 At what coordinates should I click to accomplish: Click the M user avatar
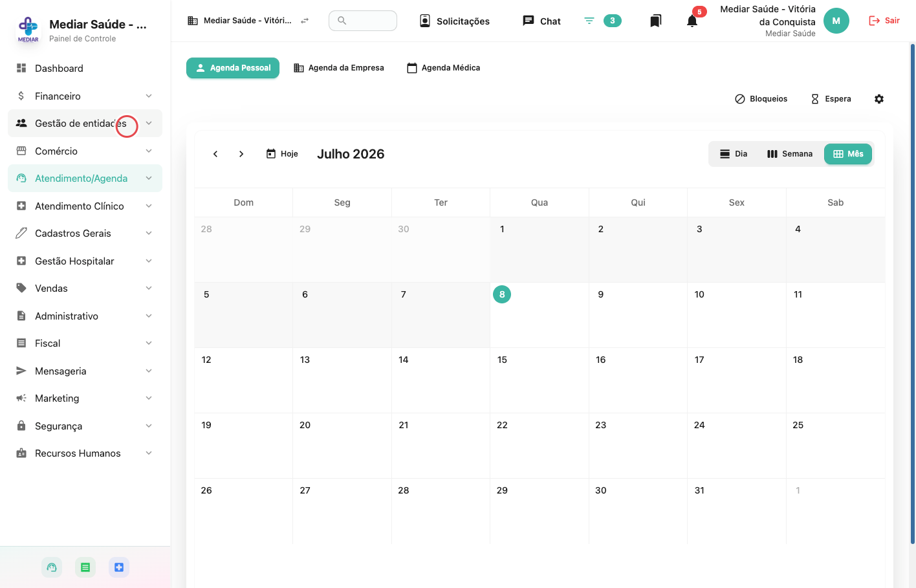point(836,21)
